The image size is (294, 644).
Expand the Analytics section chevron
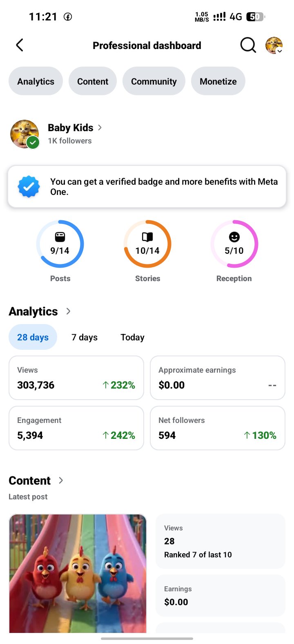click(68, 311)
